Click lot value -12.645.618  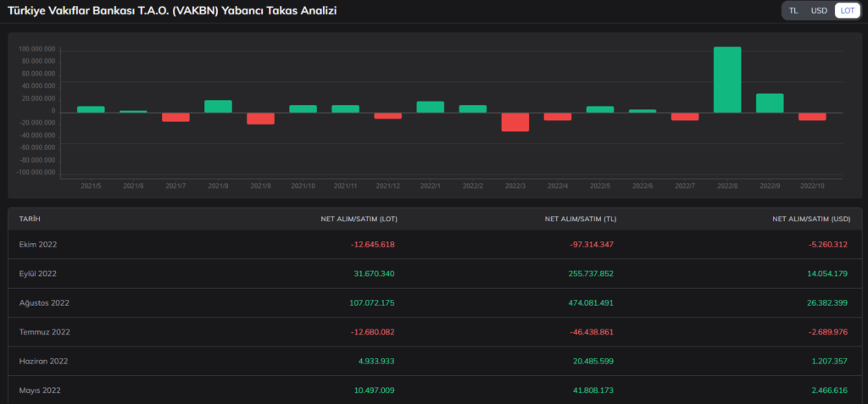pos(373,245)
